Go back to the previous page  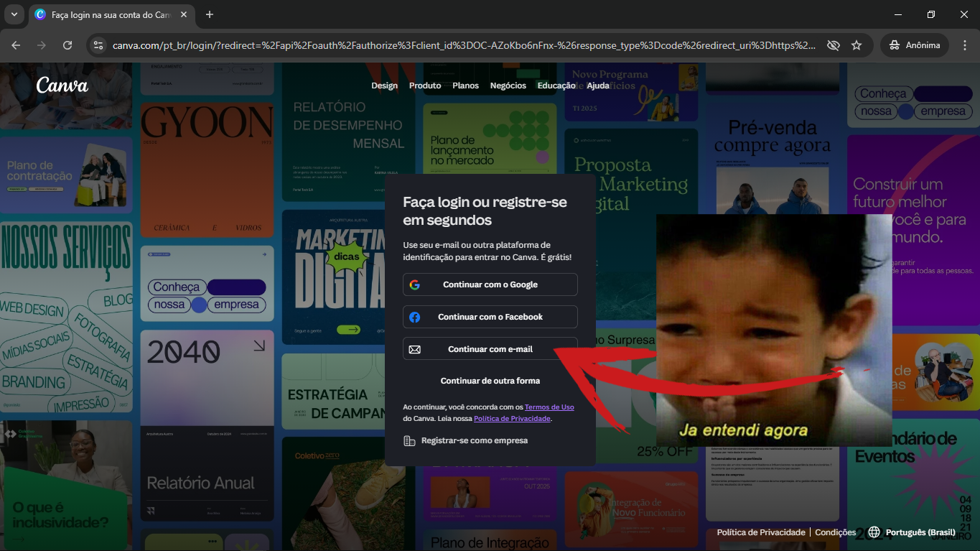pos(16,45)
